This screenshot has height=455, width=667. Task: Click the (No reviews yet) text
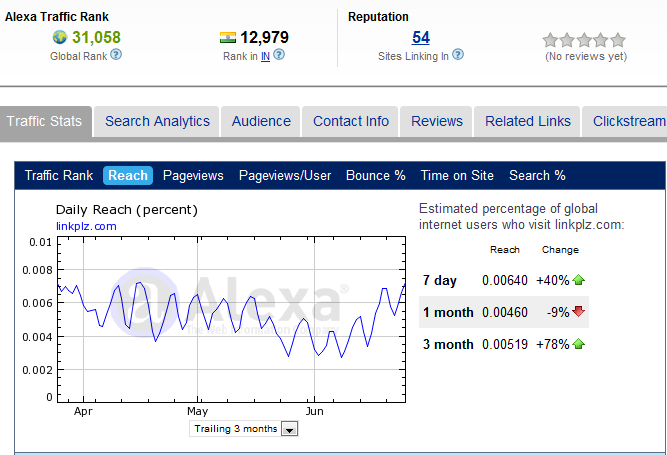[586, 57]
